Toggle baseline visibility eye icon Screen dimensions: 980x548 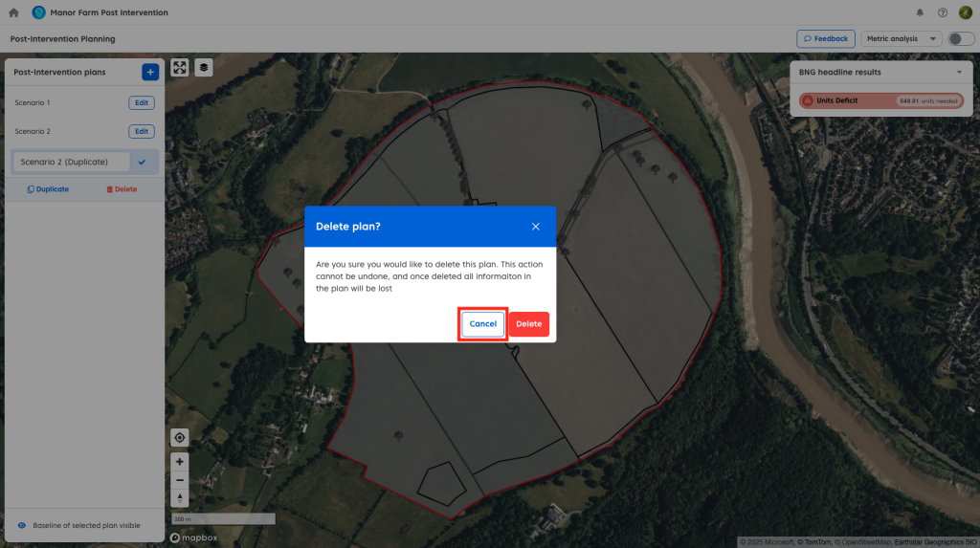click(x=21, y=525)
